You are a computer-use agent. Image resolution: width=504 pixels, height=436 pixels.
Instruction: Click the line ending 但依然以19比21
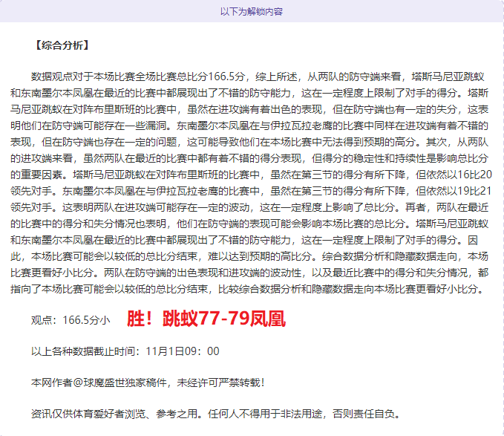click(x=251, y=191)
